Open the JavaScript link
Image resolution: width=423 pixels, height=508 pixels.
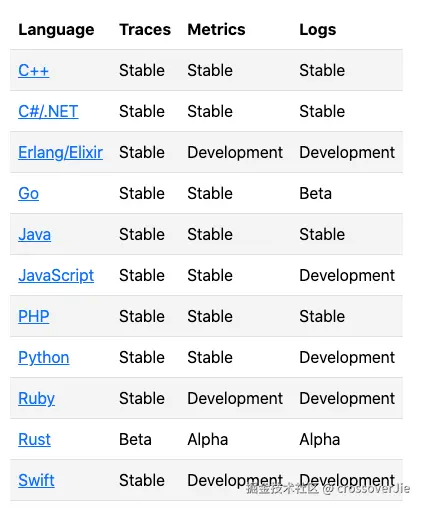tap(56, 276)
